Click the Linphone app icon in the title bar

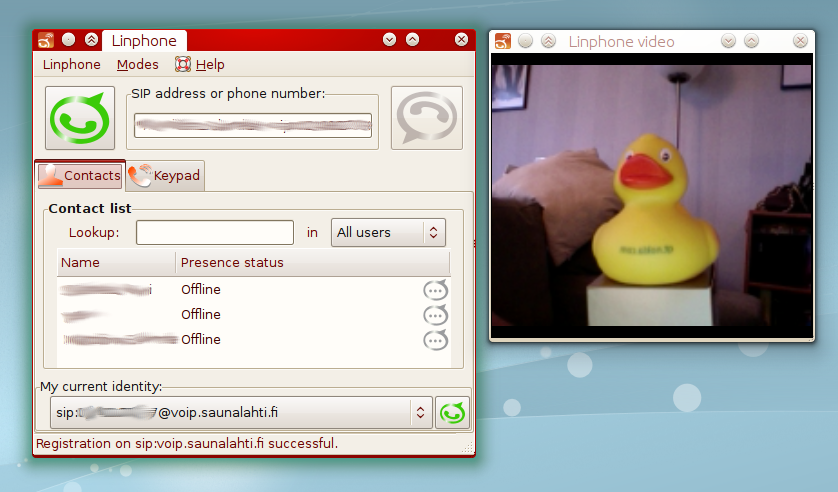pos(46,40)
